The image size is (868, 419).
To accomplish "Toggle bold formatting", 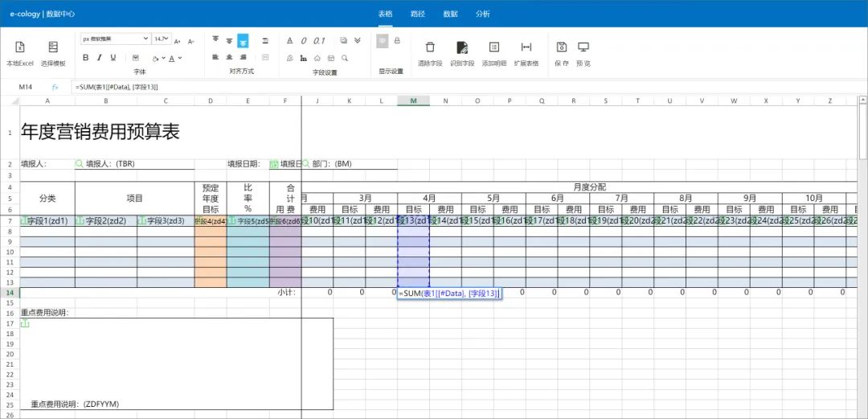I will (x=86, y=58).
